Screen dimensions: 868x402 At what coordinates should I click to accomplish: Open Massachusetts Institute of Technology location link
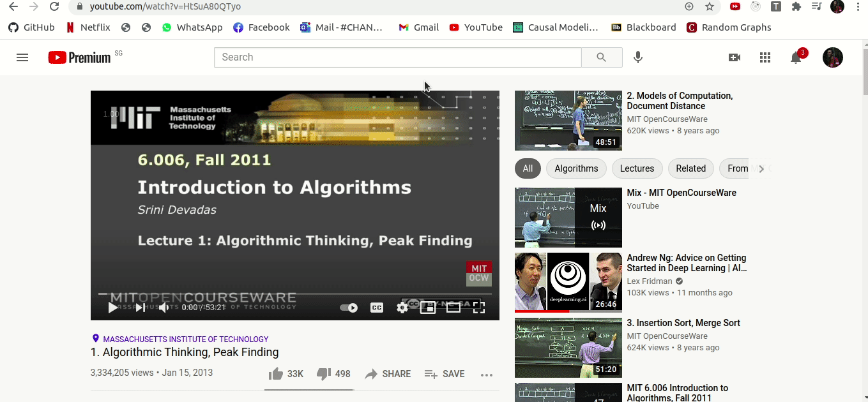pyautogui.click(x=185, y=339)
